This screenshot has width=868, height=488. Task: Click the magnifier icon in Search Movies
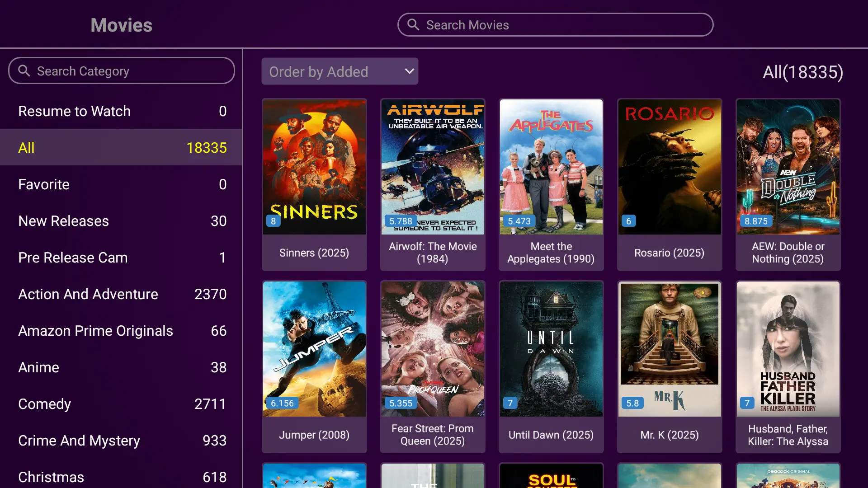(413, 24)
